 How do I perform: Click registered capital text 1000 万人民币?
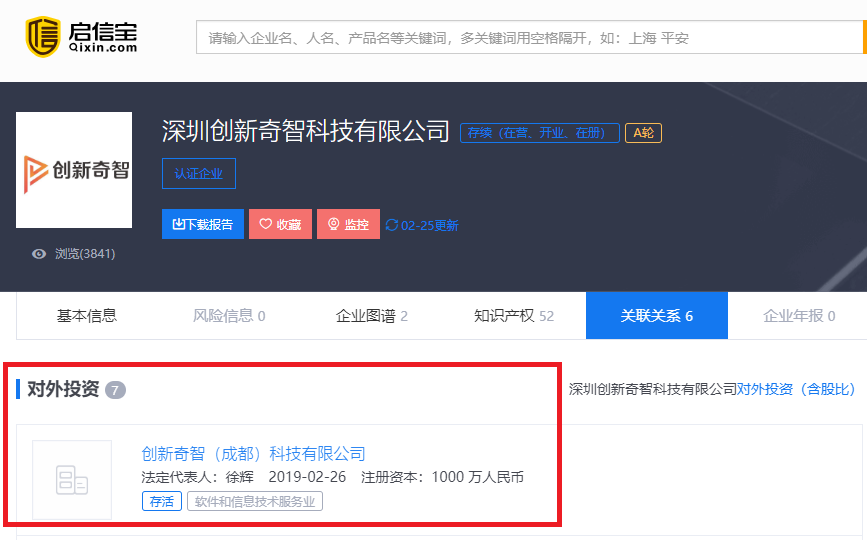click(x=478, y=477)
